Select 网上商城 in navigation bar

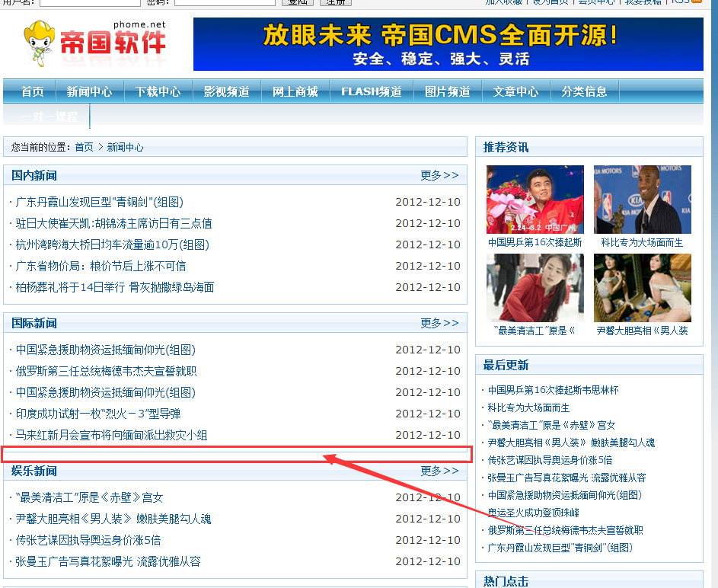click(295, 91)
